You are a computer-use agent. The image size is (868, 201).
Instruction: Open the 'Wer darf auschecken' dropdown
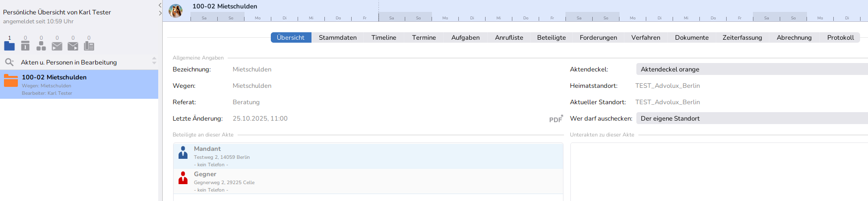[x=751, y=119]
